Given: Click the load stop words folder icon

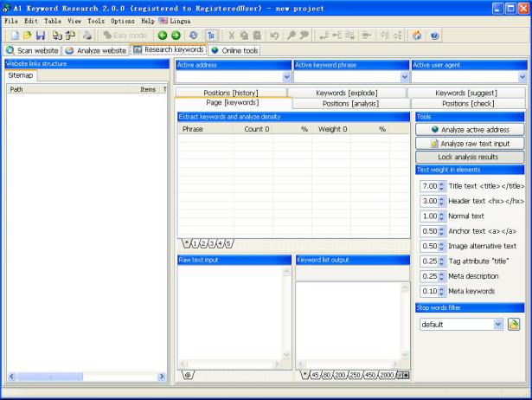Looking at the screenshot, I should coord(514,325).
